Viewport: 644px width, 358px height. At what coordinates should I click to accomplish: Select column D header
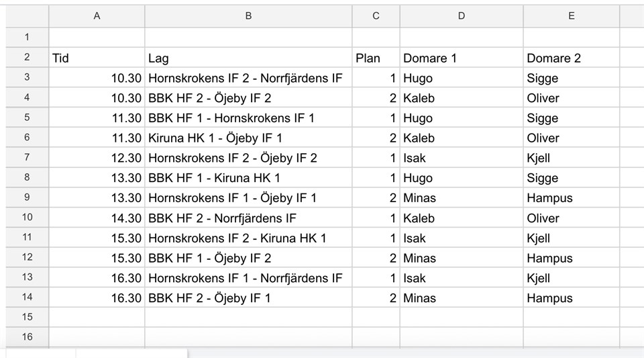pos(462,16)
